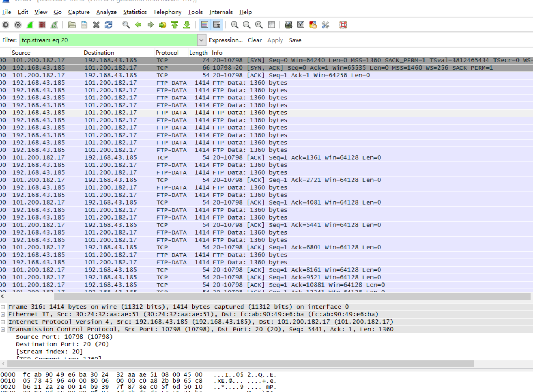Apply the display filter

pyautogui.click(x=275, y=40)
